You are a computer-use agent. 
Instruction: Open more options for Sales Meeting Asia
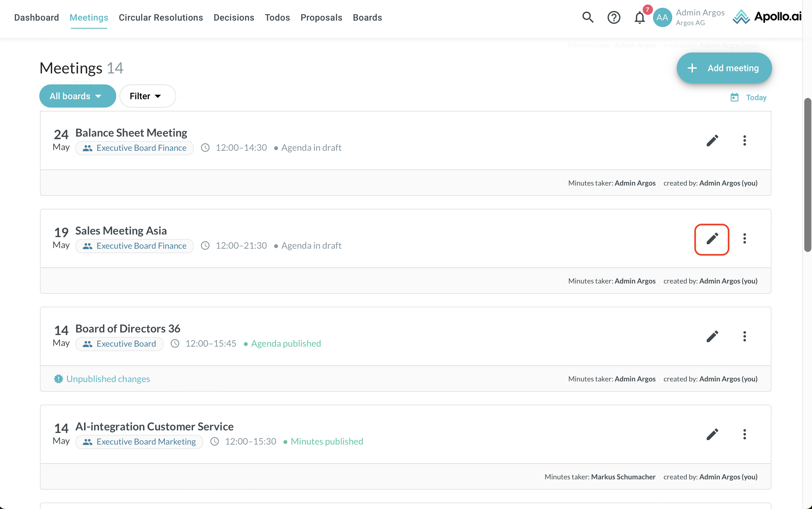744,239
